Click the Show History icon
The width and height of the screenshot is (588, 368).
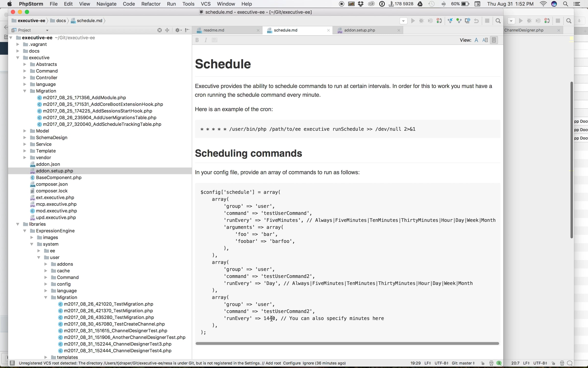click(467, 21)
